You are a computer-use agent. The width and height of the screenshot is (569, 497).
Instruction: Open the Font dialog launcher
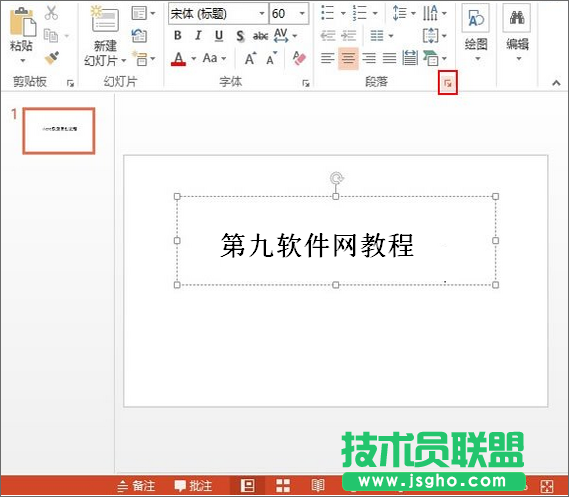point(306,83)
